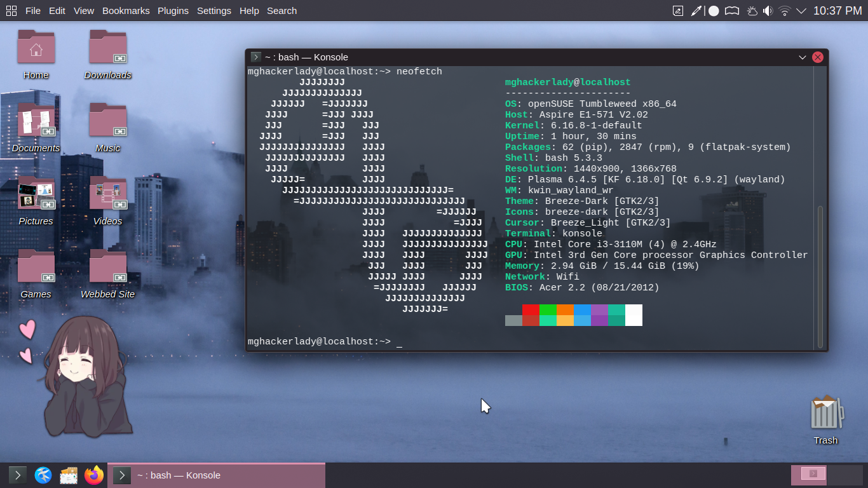Image resolution: width=868 pixels, height=488 pixels.
Task: Click the notes widget icon in the tray
Action: point(679,11)
